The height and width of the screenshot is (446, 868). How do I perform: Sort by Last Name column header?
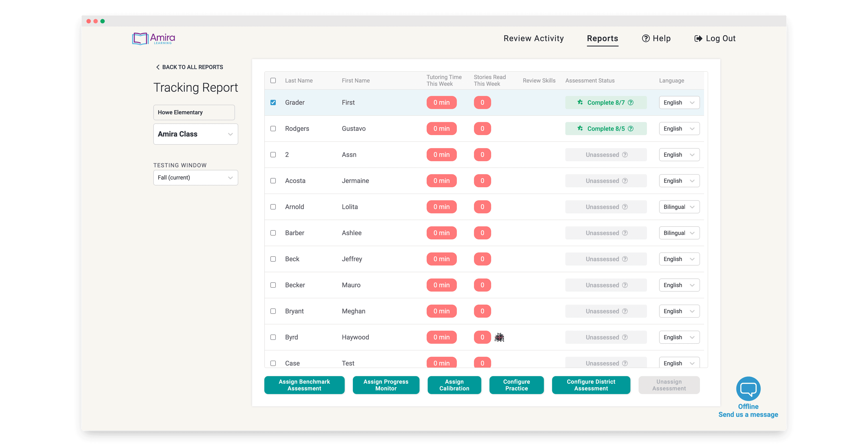(x=299, y=80)
